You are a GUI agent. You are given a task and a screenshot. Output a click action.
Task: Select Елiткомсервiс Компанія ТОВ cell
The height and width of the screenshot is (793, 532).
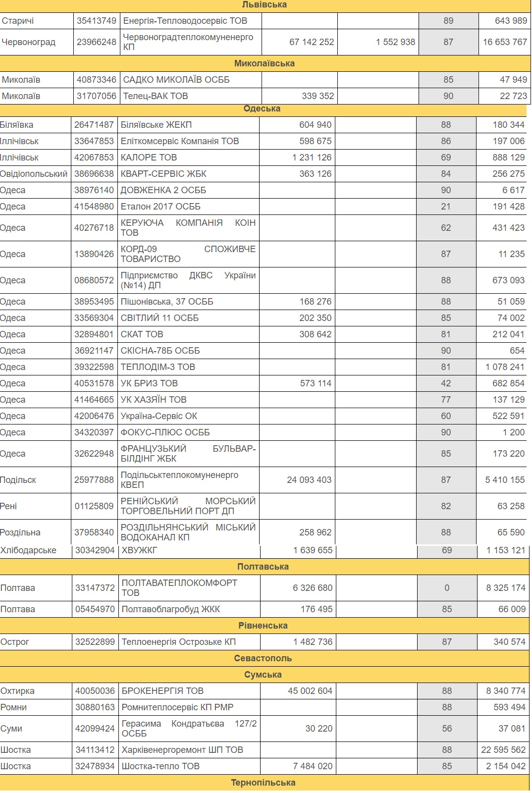188,141
